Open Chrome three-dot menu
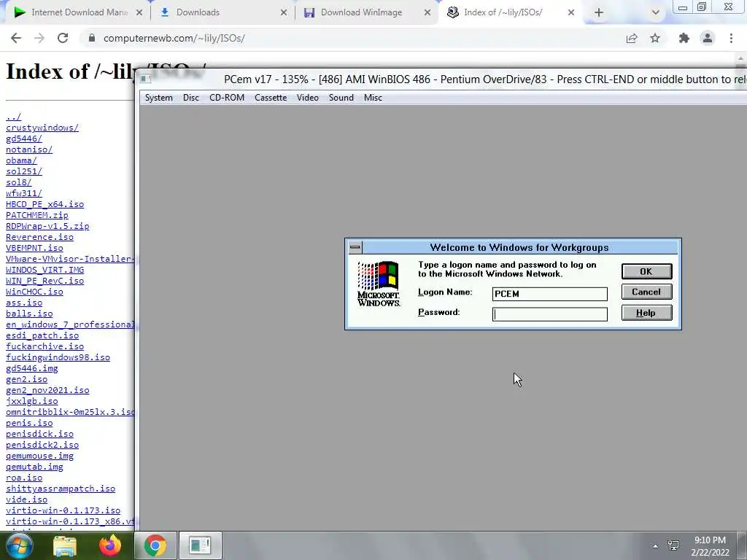 click(x=731, y=38)
